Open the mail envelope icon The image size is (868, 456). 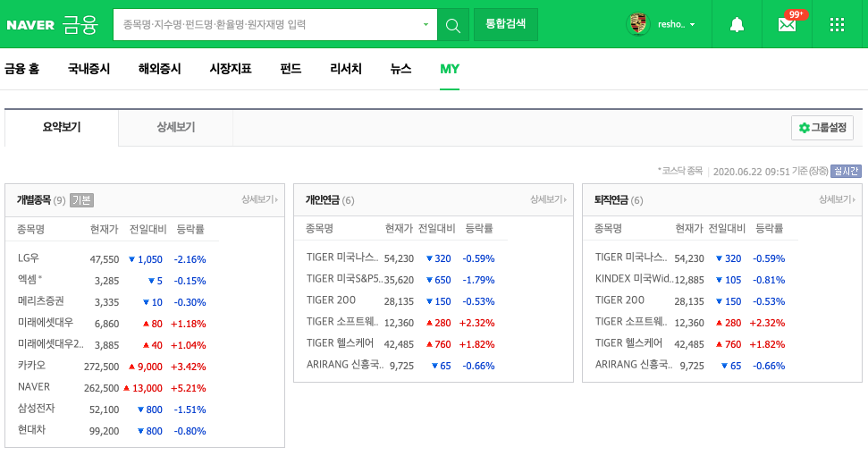tap(787, 25)
